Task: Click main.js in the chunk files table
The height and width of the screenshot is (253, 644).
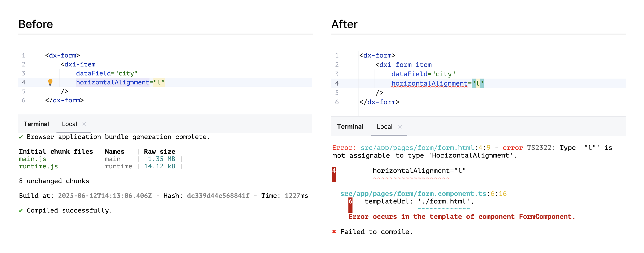Action: [x=32, y=159]
